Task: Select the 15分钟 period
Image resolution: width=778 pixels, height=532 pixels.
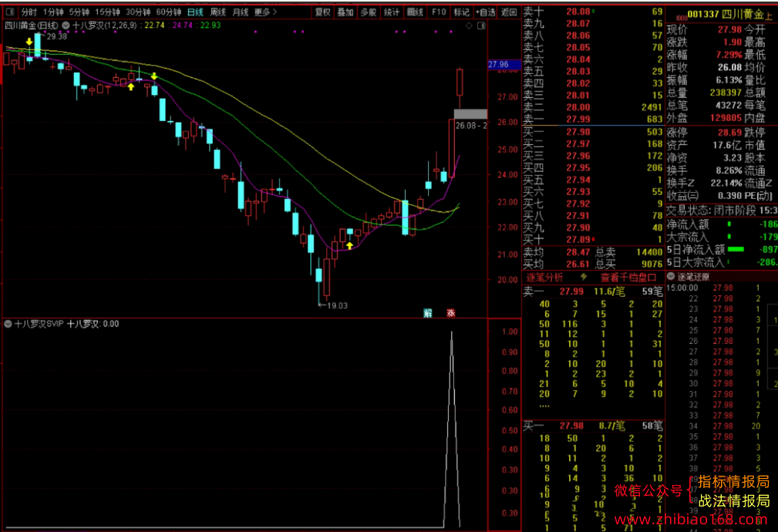Action: coord(107,12)
